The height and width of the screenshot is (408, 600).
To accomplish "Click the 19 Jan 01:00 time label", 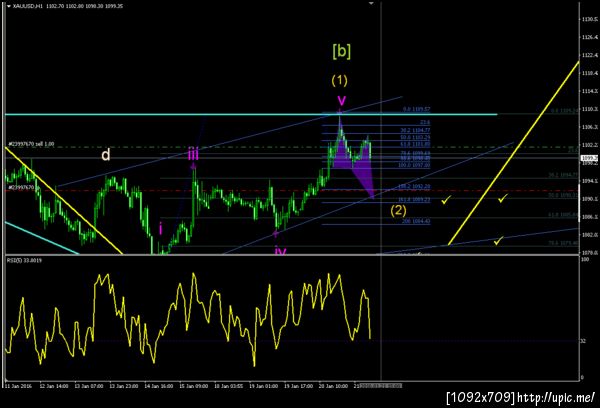I will (264, 386).
